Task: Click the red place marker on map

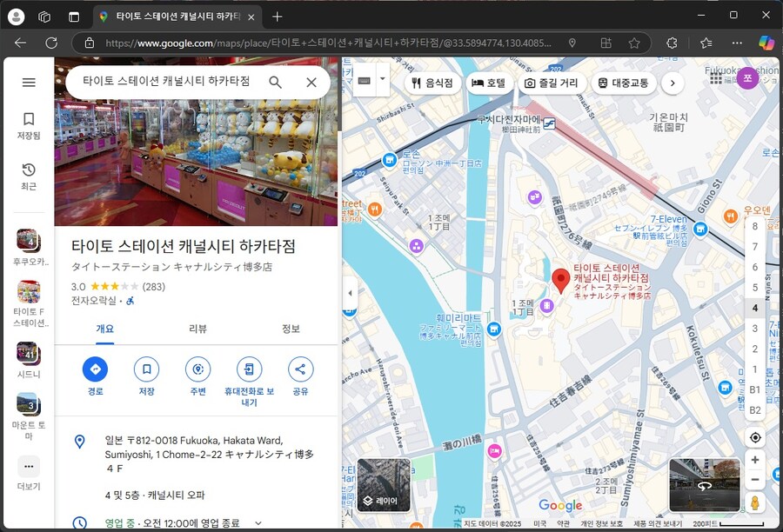Action: tap(561, 281)
